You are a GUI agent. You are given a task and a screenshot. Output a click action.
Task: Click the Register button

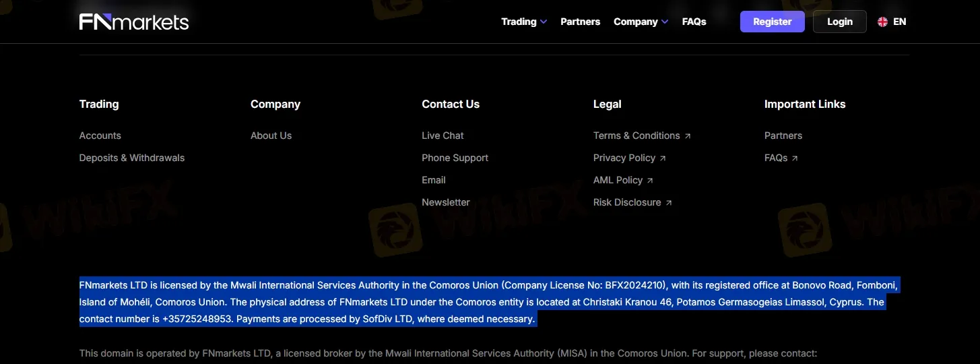point(772,22)
